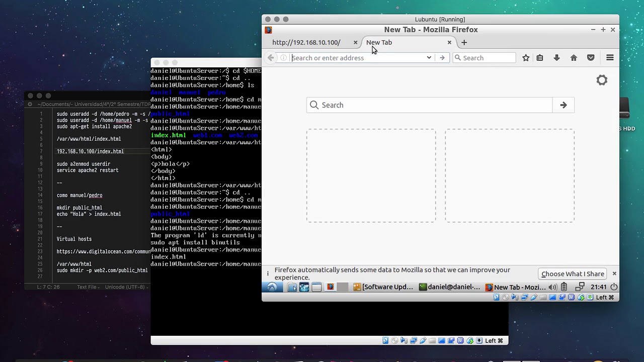The height and width of the screenshot is (362, 644).
Task: Show bookmarks list icon in Firefox toolbar
Action: pos(540,58)
